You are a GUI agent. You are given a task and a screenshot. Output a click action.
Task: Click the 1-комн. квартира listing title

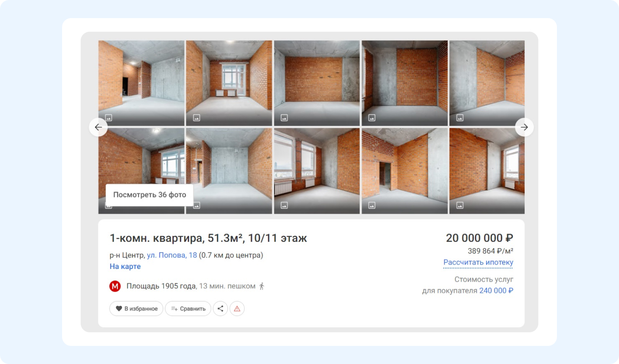(x=208, y=238)
